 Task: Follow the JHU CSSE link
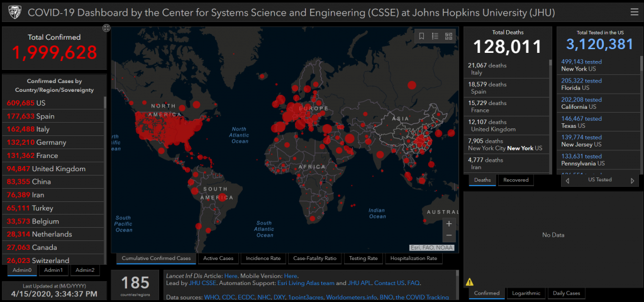click(203, 283)
